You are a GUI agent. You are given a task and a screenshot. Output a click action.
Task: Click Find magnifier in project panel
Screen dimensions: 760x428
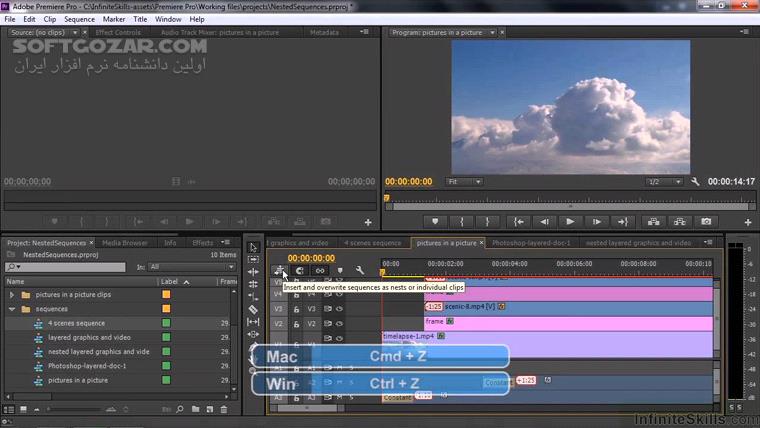click(x=180, y=410)
